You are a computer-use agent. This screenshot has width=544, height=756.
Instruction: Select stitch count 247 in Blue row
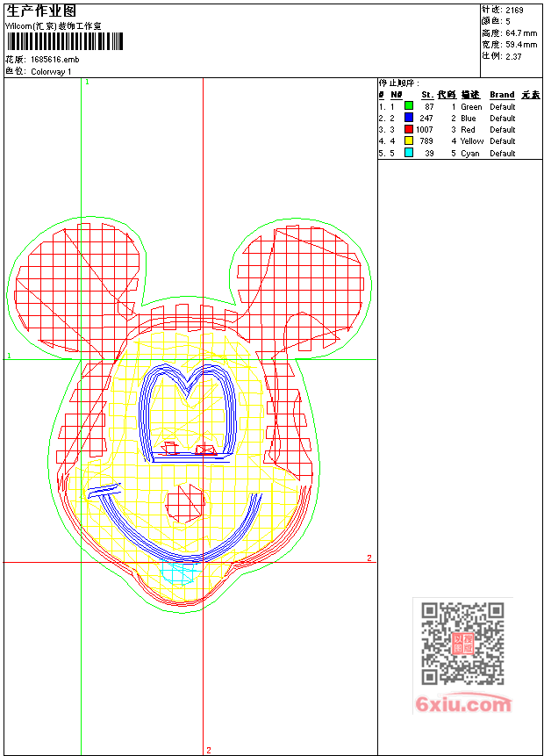coord(426,119)
